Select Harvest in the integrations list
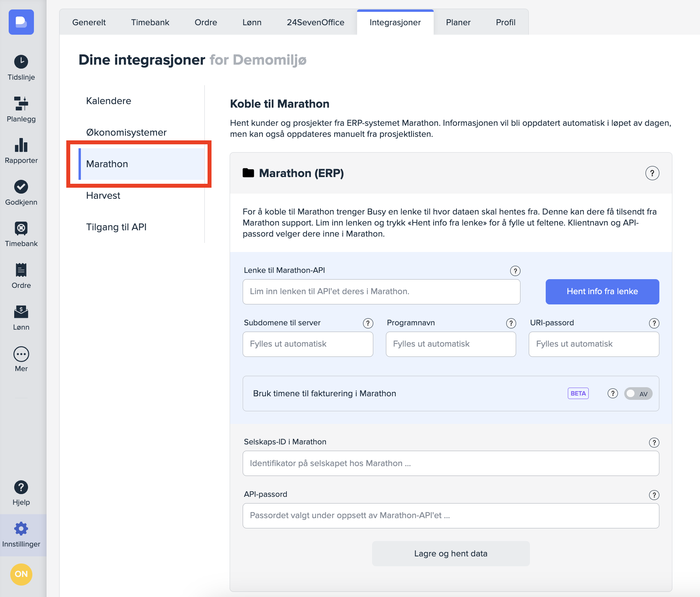Screen dimensions: 700x597 (x=103, y=196)
